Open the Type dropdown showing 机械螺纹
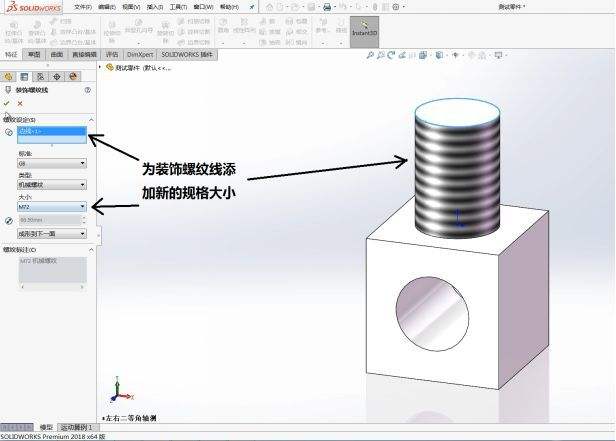 pyautogui.click(x=52, y=185)
